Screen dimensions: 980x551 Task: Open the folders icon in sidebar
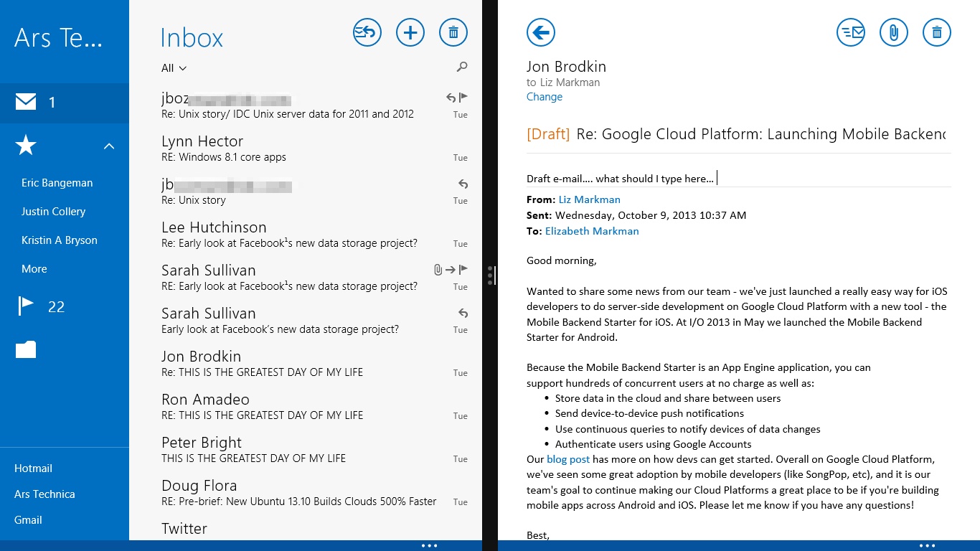[26, 349]
